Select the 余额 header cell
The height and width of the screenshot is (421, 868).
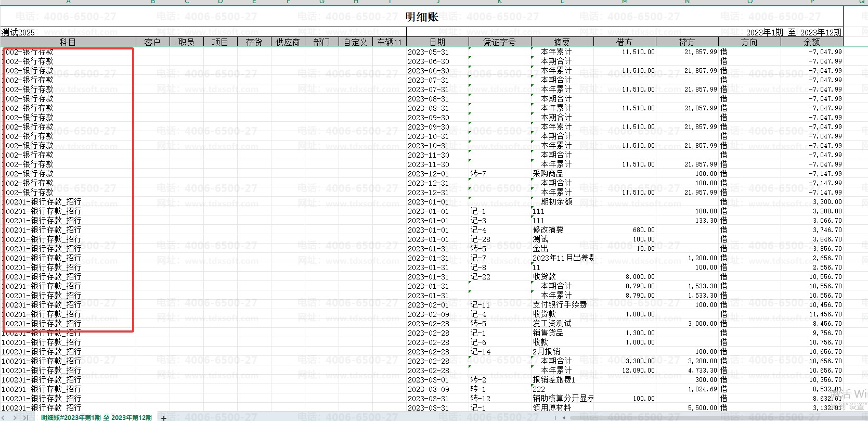point(811,42)
